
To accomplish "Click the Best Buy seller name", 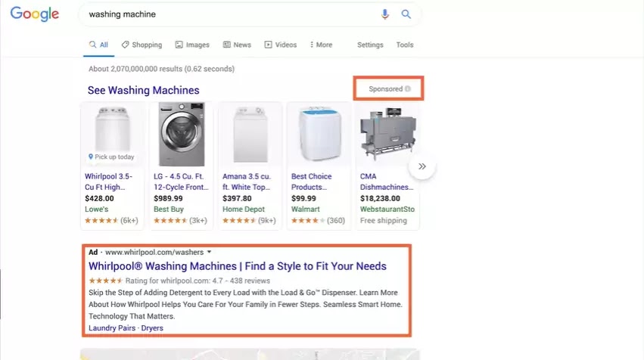I will click(169, 209).
